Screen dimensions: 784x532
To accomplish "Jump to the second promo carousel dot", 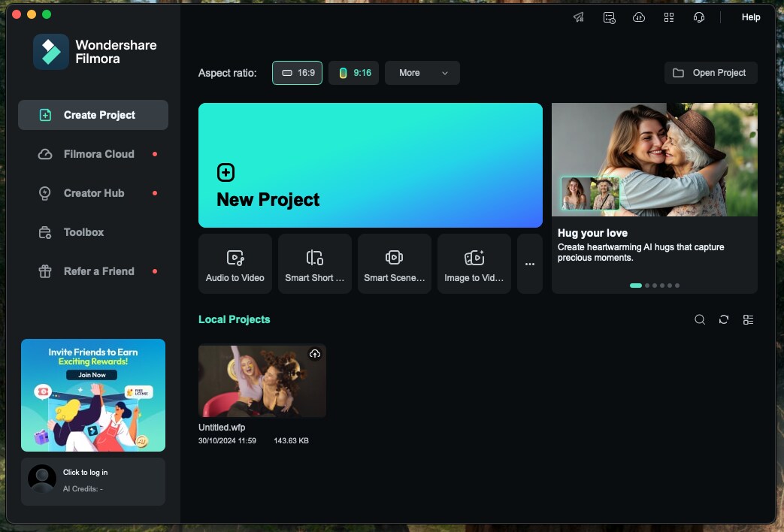I will coord(646,286).
